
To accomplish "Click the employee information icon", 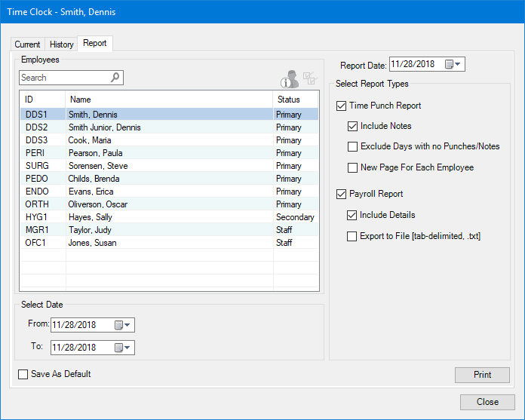I will tap(289, 79).
